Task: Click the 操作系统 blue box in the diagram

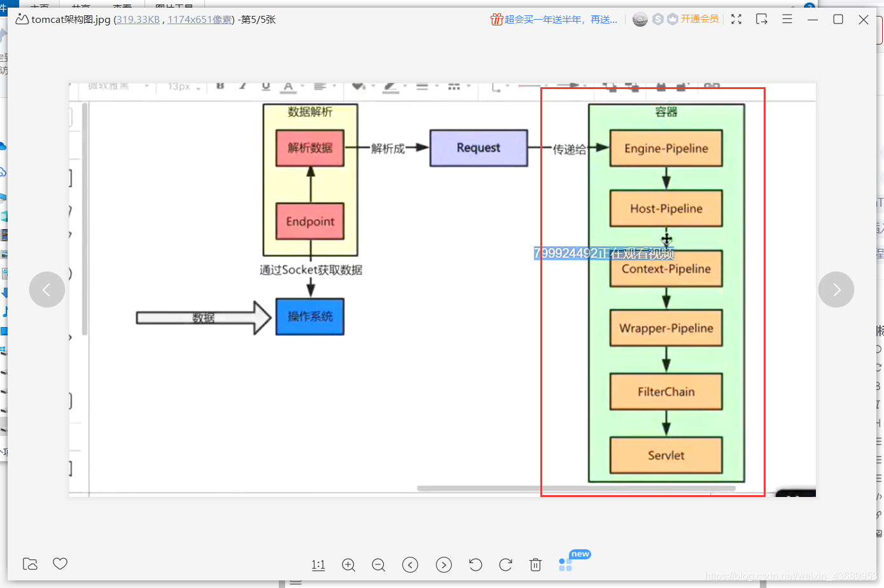Action: point(310,316)
